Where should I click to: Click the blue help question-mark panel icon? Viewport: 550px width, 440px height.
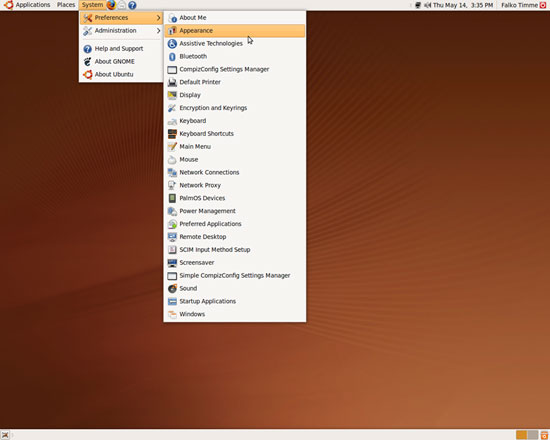pos(132,5)
